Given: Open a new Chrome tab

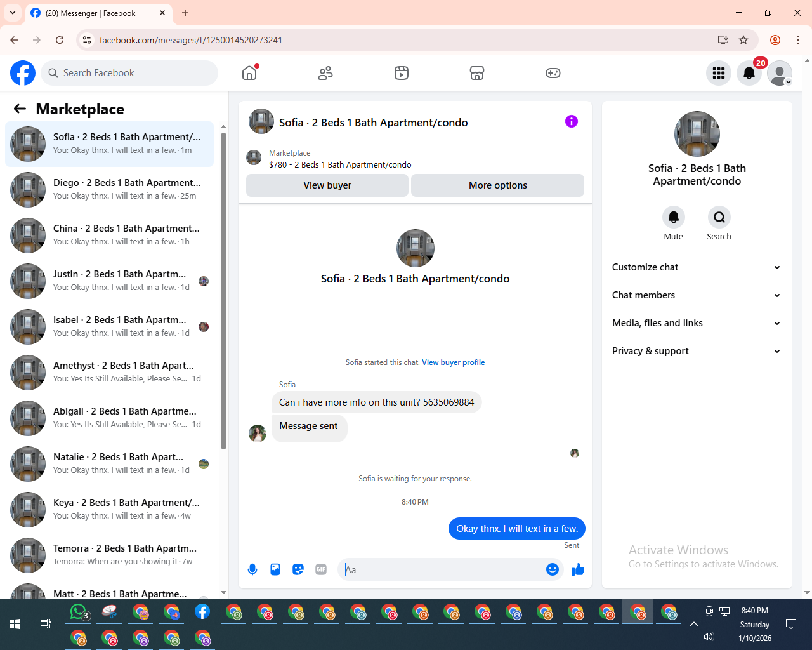Looking at the screenshot, I should pyautogui.click(x=185, y=13).
